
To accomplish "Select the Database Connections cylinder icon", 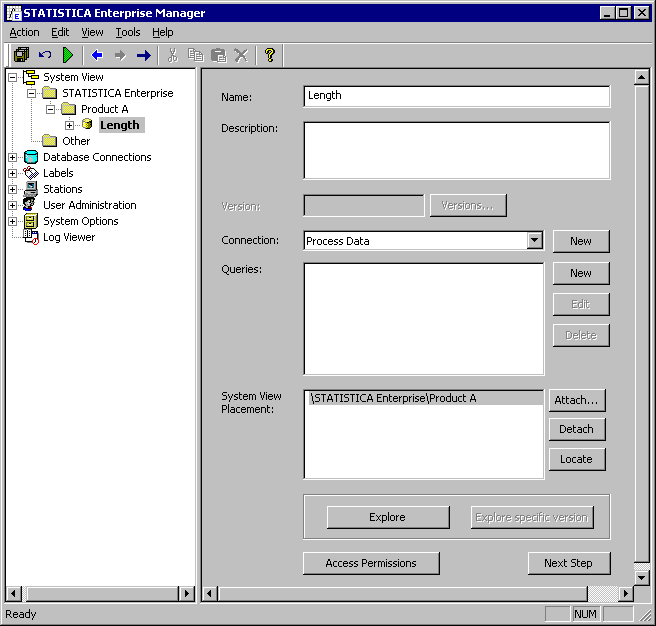I will (31, 157).
